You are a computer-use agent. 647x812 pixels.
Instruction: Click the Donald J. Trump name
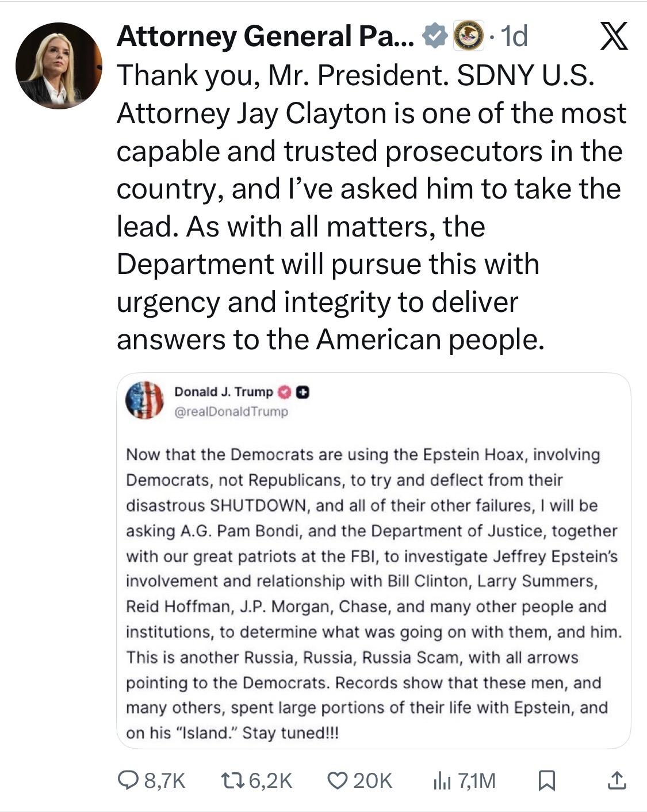pyautogui.click(x=223, y=392)
